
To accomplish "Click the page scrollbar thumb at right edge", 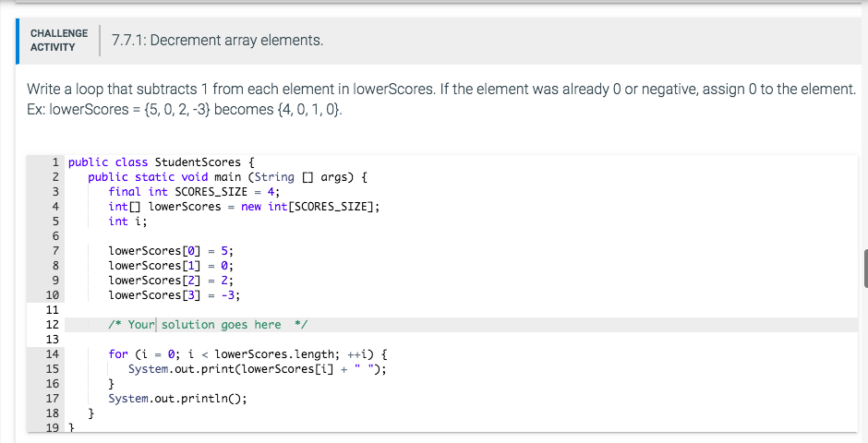I will pos(866,269).
